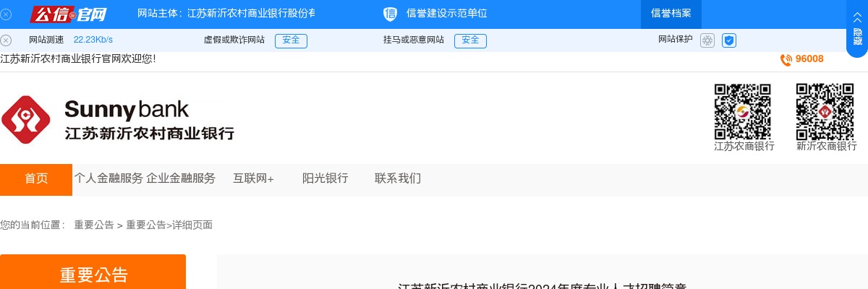The width and height of the screenshot is (868, 289).
Task: Click 安全 badge for 挂马或恶意网站
Action: pyautogui.click(x=470, y=40)
